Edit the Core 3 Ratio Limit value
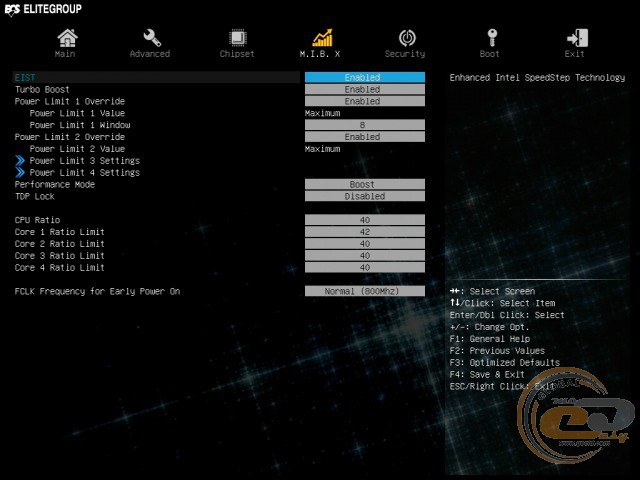640x480 pixels. (365, 256)
